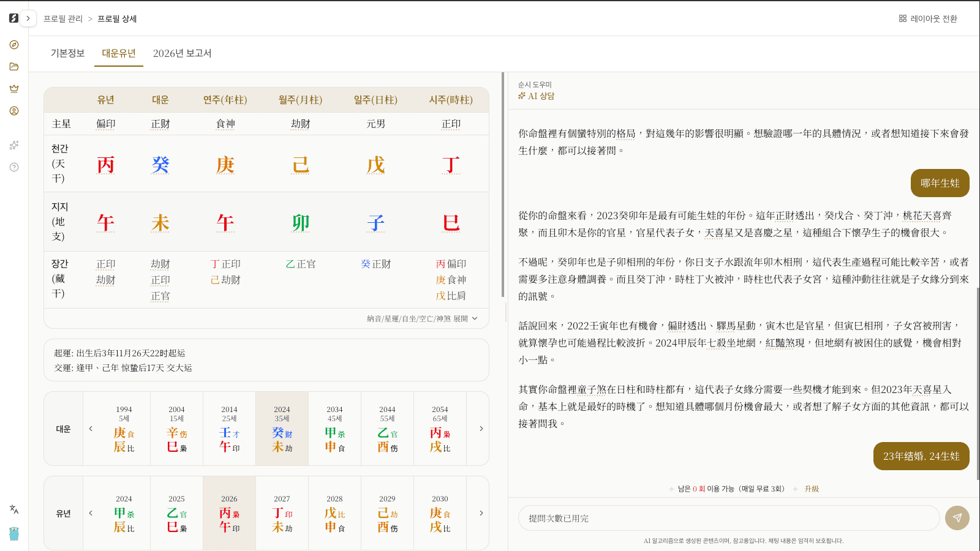This screenshot has height=551, width=980.
Task: Click the 戊 stem in 일주 column
Action: 376,165
